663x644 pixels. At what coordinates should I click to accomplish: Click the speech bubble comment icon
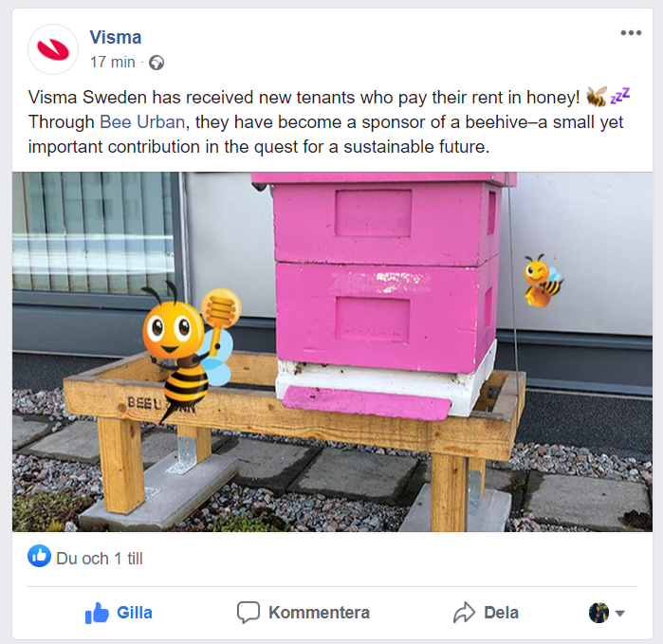[249, 613]
